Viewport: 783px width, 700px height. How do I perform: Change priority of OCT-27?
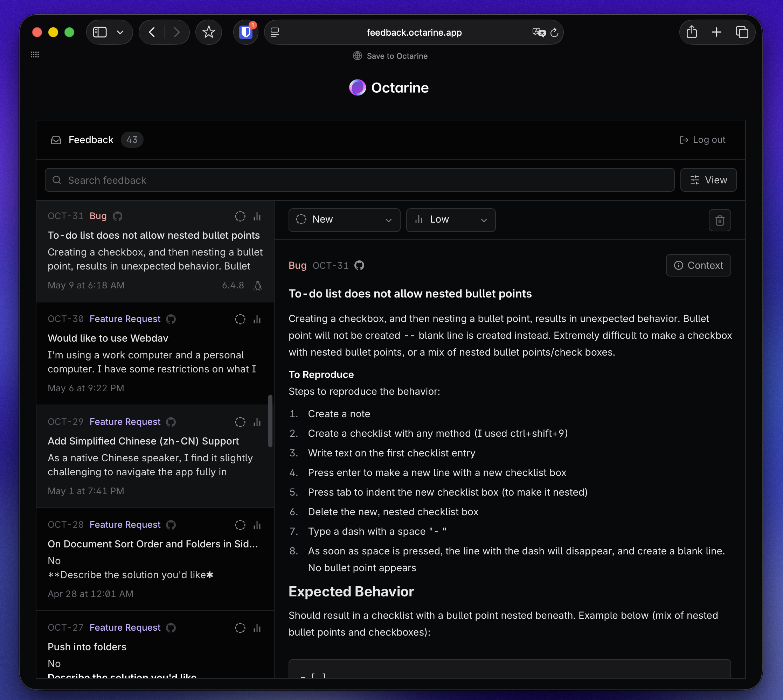[257, 628]
